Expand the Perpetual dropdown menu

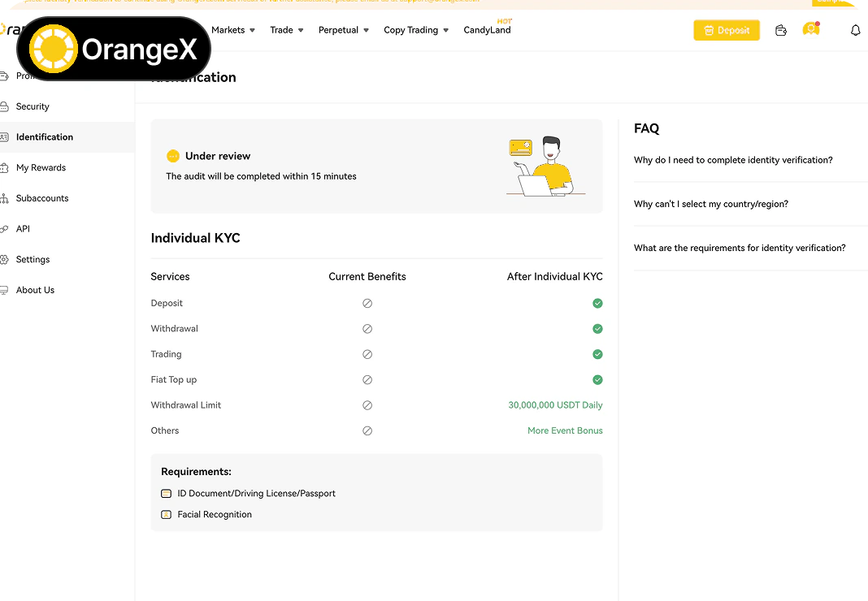[x=344, y=30]
